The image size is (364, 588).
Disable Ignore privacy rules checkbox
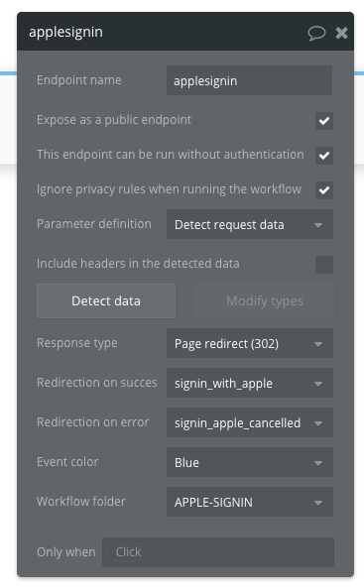pyautogui.click(x=324, y=189)
